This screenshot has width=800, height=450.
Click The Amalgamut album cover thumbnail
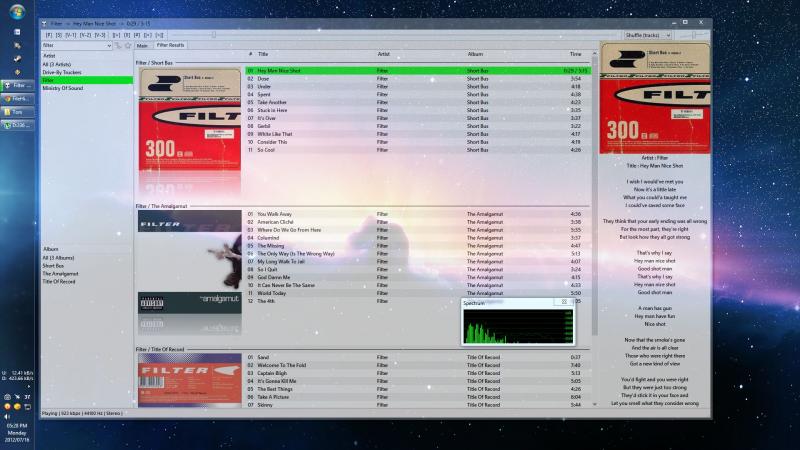(x=190, y=262)
